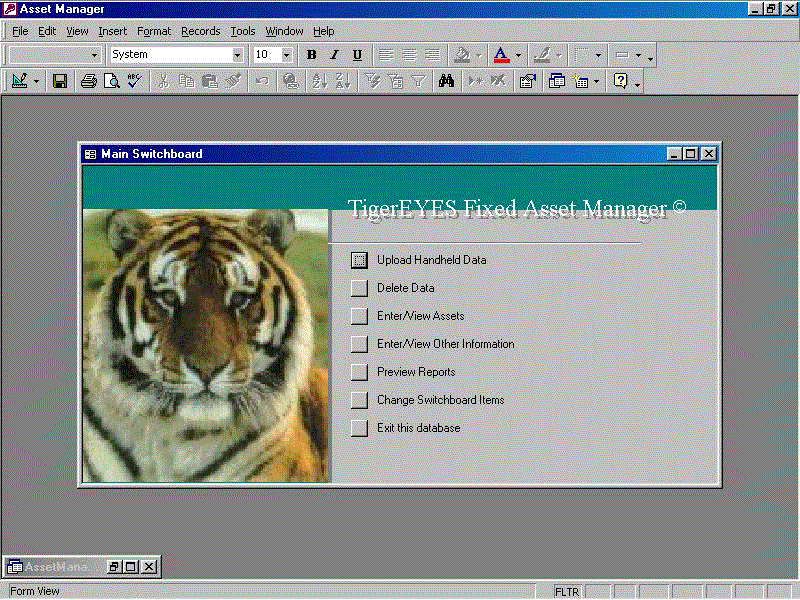Click the Font Color red A swatch
800x600 pixels.
point(502,55)
